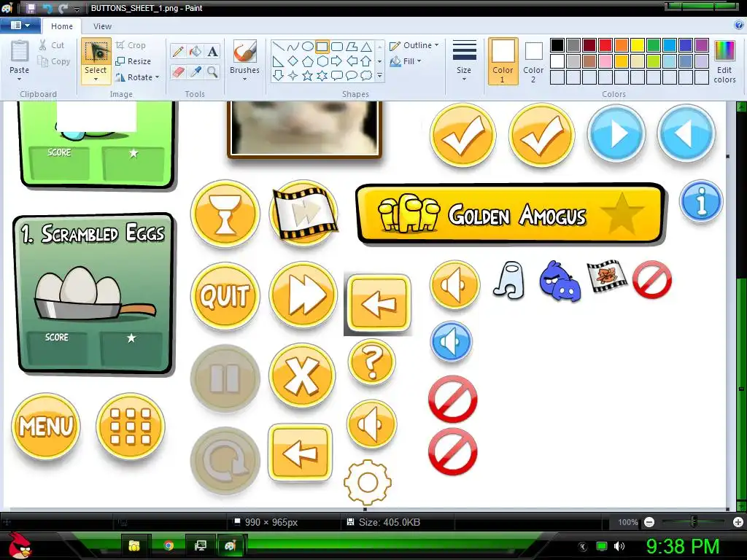Open Customize Quick Access Toolbar arrow
Viewport: 747px width, 560px height.
(x=77, y=9)
